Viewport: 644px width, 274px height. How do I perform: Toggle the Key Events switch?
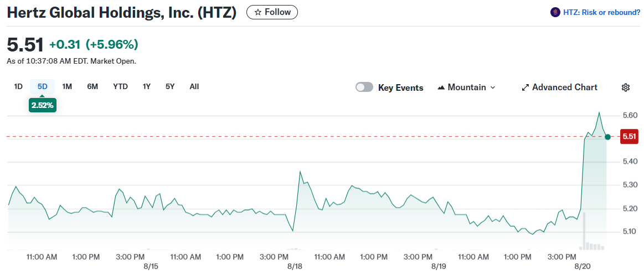[364, 87]
